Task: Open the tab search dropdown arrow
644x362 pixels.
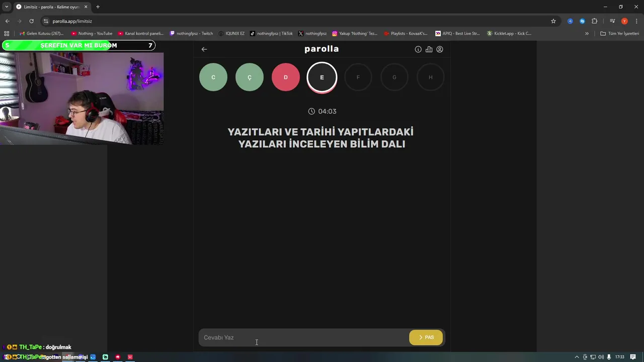Action: [7, 7]
